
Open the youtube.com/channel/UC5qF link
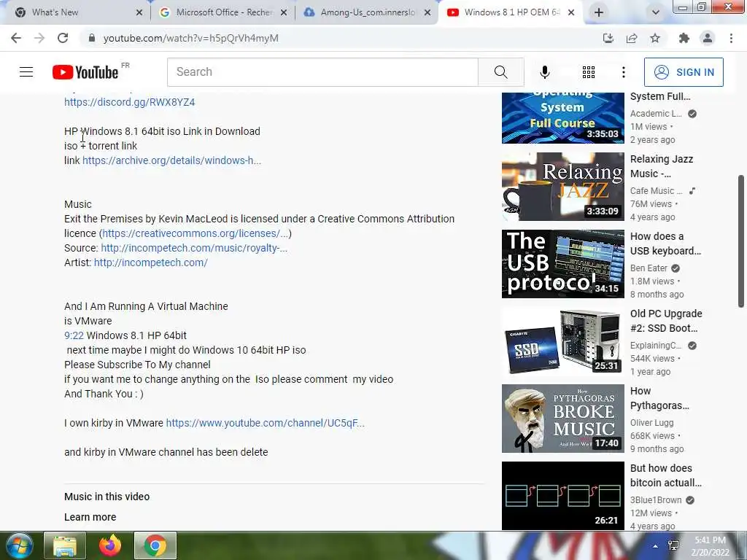[266, 423]
